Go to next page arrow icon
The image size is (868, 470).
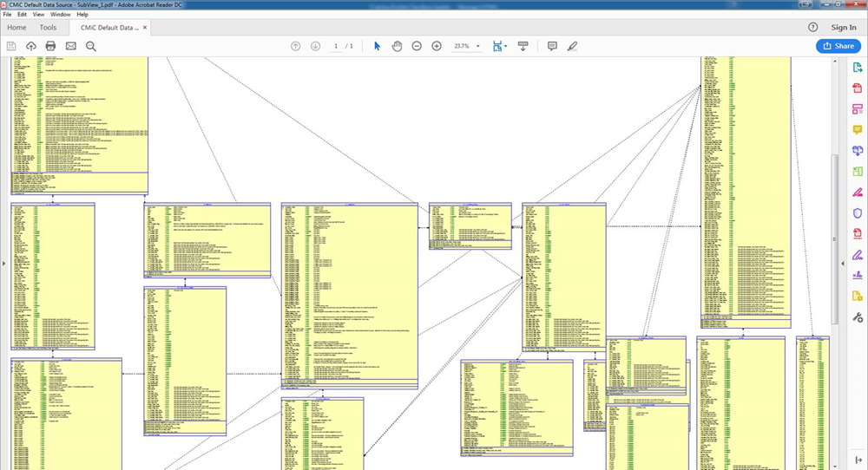(316, 47)
